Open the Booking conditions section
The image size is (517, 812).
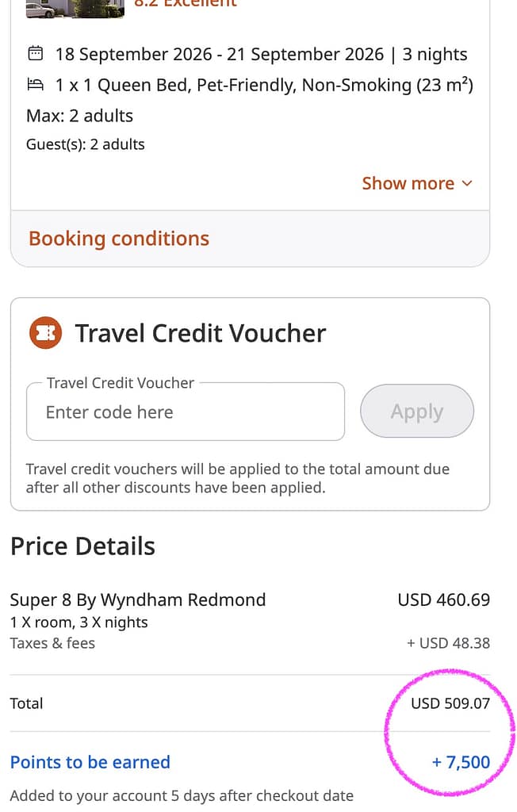click(118, 238)
